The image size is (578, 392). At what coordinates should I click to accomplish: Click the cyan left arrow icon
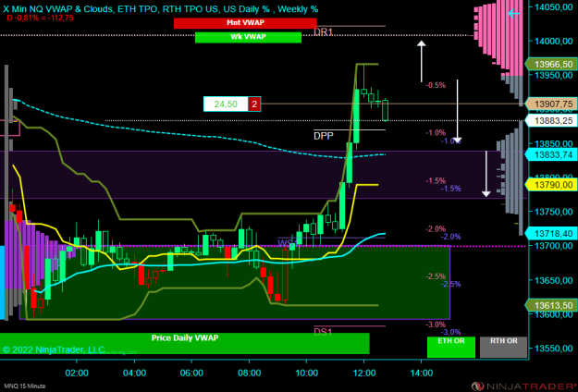514,14
